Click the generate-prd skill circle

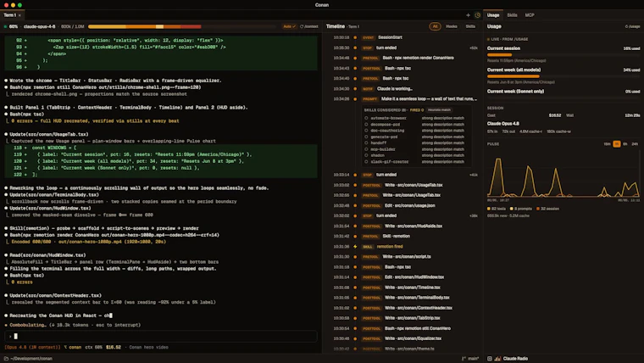(x=366, y=137)
